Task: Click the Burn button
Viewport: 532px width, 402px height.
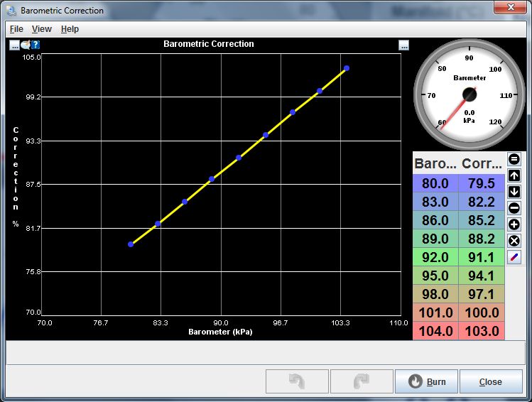Action: coord(426,381)
